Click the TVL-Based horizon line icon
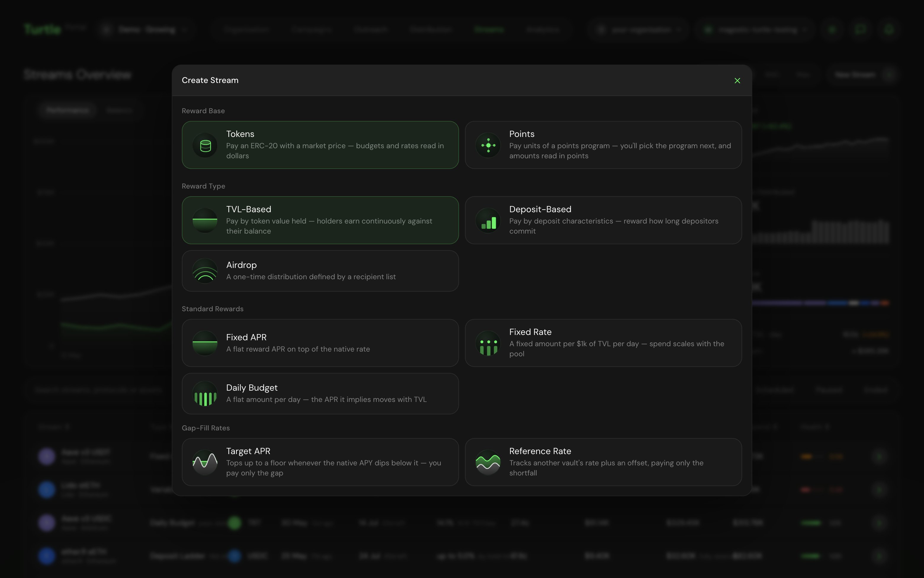The image size is (924, 578). tap(205, 221)
